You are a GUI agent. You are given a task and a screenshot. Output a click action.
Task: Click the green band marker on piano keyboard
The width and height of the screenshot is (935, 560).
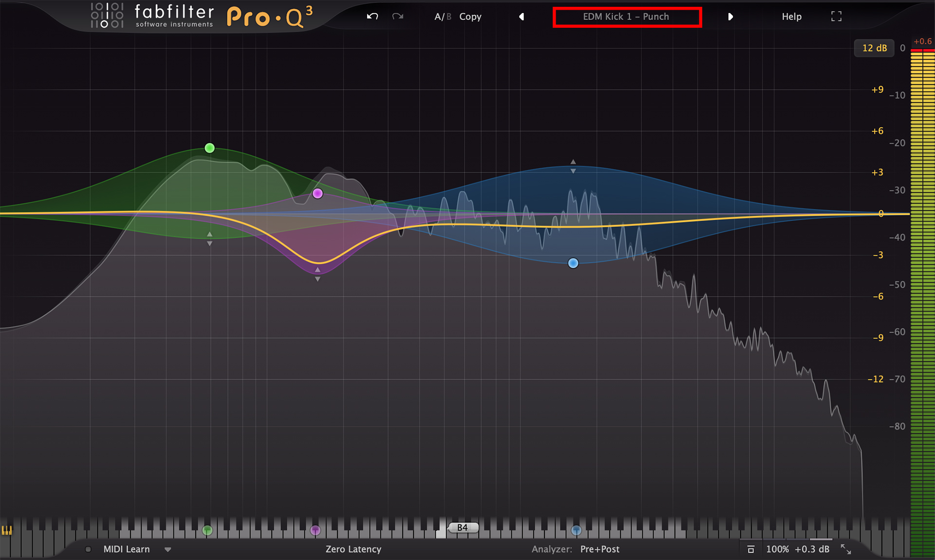(x=207, y=530)
